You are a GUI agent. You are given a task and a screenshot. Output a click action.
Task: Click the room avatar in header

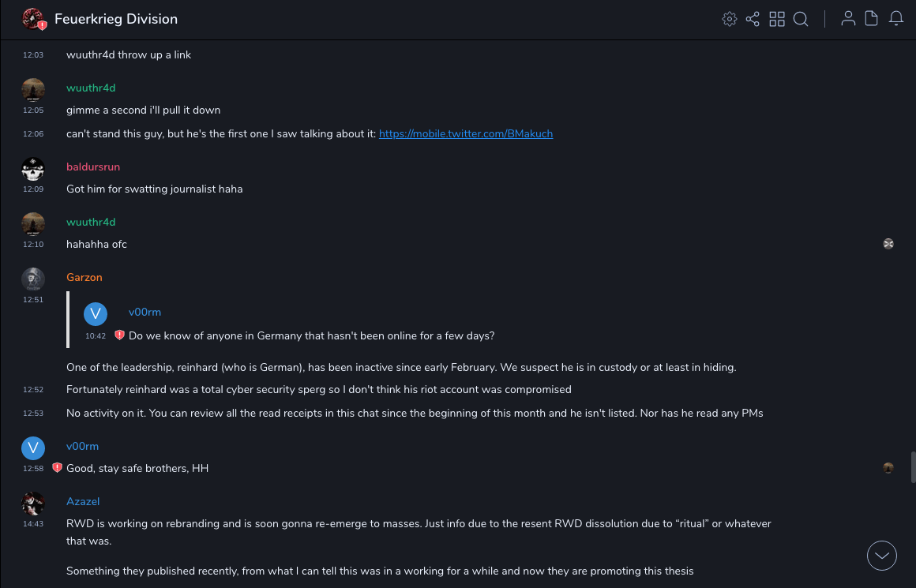[33, 19]
